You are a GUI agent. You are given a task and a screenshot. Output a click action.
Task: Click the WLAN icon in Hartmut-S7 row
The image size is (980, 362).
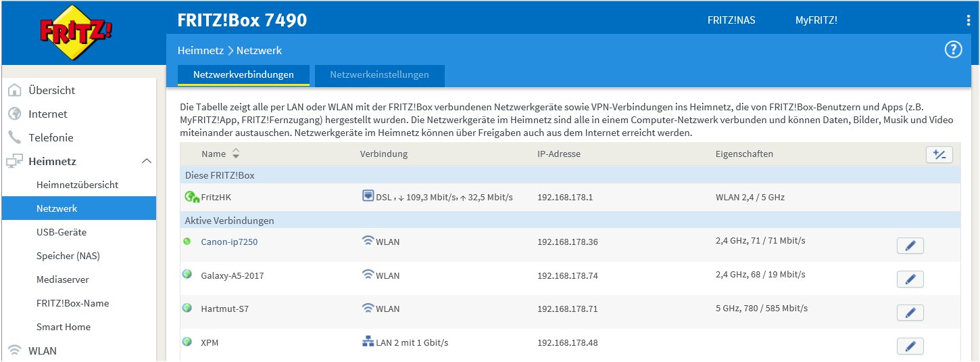[368, 308]
